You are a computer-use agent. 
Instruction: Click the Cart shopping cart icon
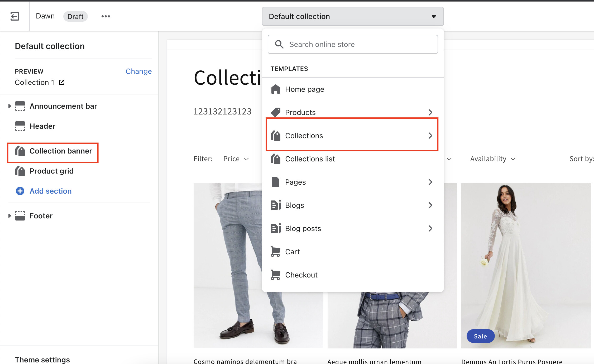click(x=276, y=252)
